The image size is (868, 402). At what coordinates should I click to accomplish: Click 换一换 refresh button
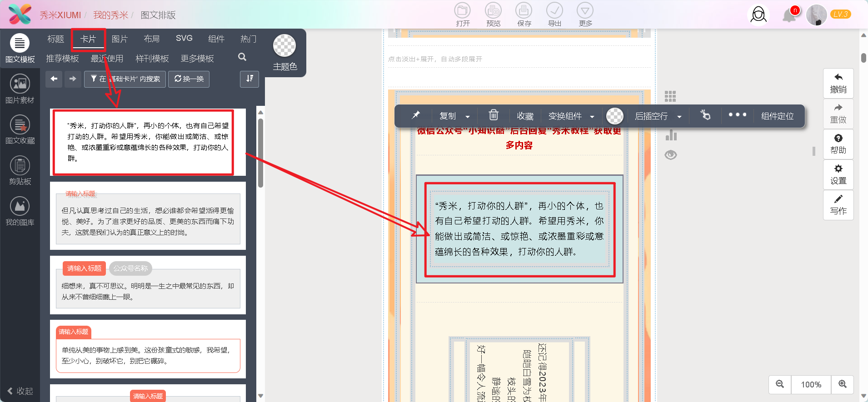[189, 79]
